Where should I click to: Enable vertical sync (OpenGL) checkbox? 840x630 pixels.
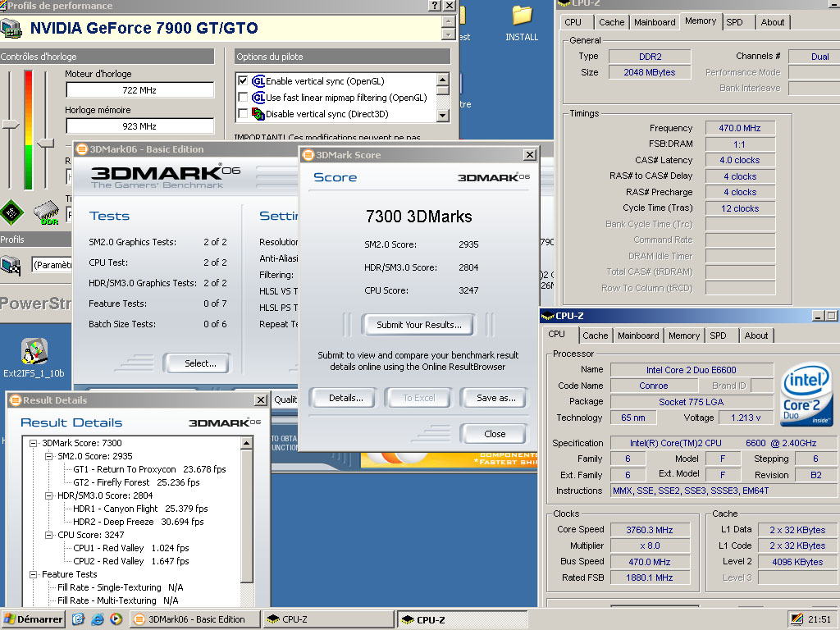coord(243,81)
